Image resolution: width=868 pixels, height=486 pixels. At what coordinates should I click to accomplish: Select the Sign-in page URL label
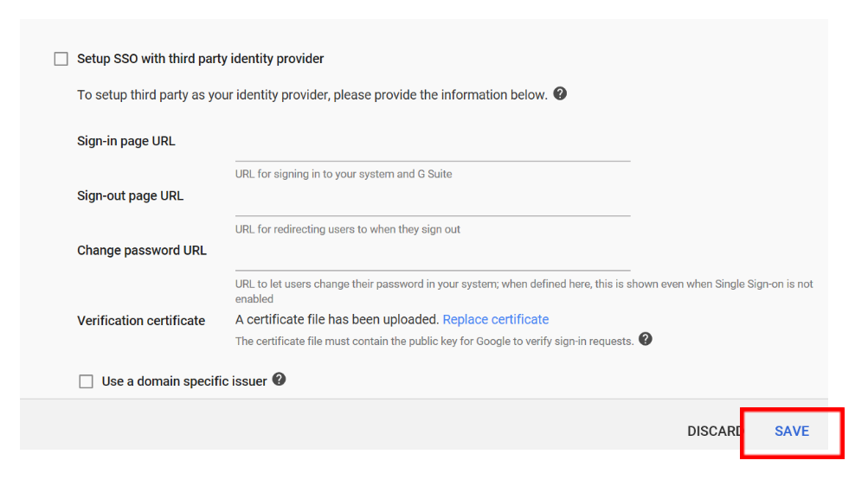126,141
